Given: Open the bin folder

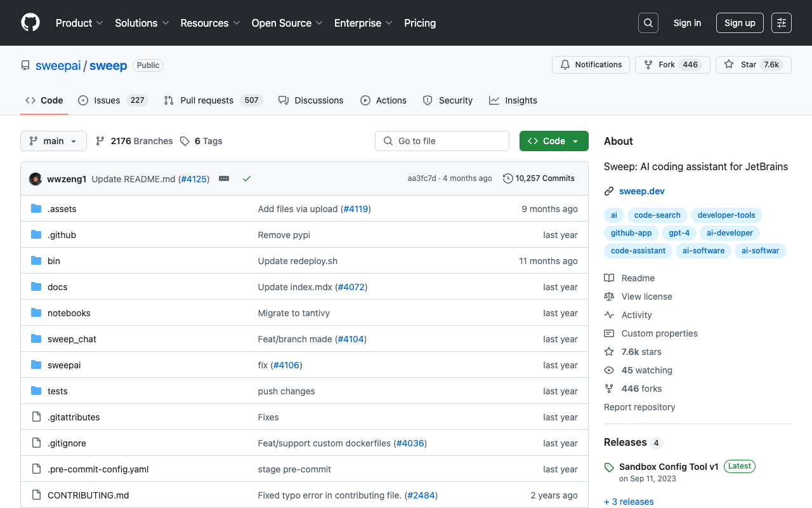Looking at the screenshot, I should coord(54,261).
